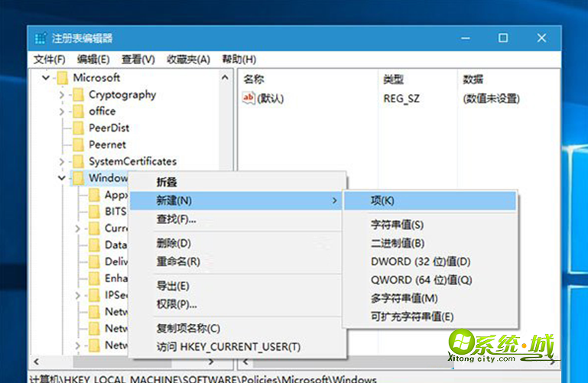Collapse the Windows tree node

[62, 178]
